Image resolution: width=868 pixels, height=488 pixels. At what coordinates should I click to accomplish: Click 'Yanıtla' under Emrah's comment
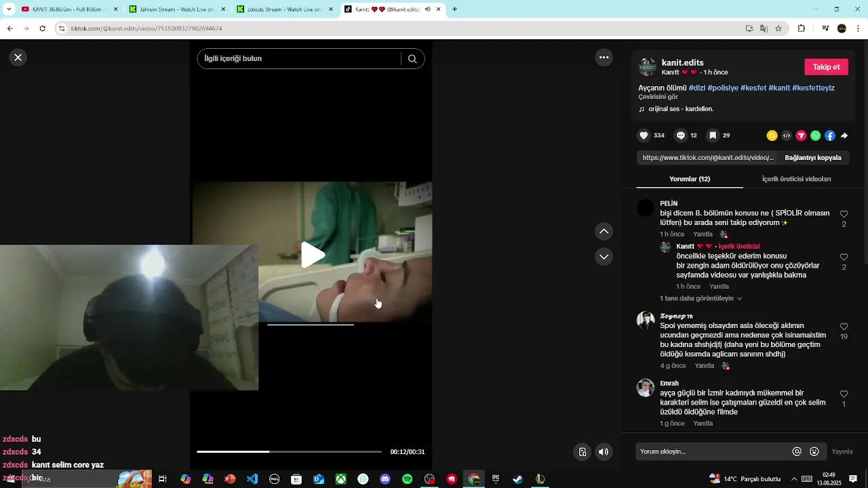(x=703, y=424)
